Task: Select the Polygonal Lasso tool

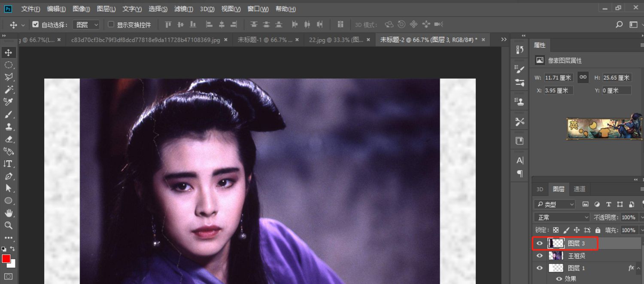Action: point(8,77)
